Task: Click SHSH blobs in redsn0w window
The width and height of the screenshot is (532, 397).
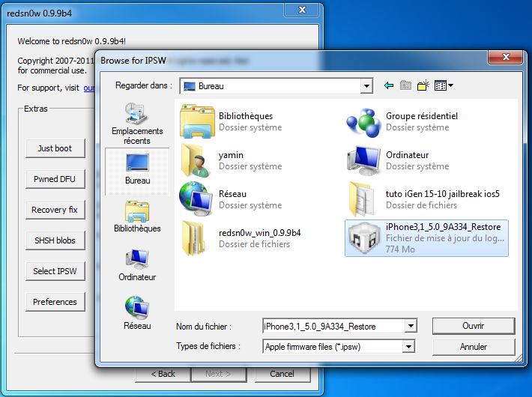Action: (55, 240)
